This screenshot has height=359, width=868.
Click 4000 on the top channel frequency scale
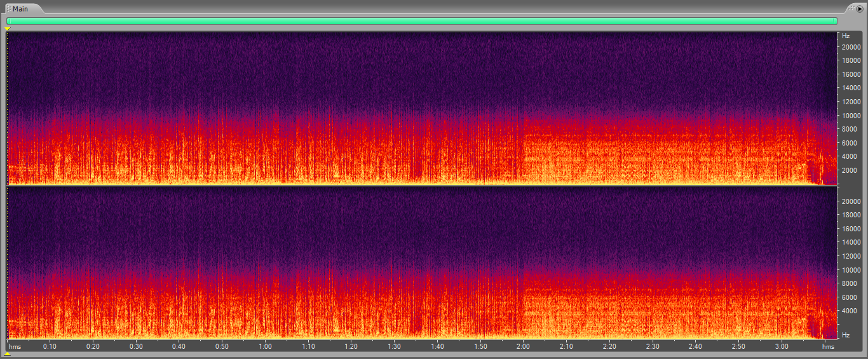[851, 157]
